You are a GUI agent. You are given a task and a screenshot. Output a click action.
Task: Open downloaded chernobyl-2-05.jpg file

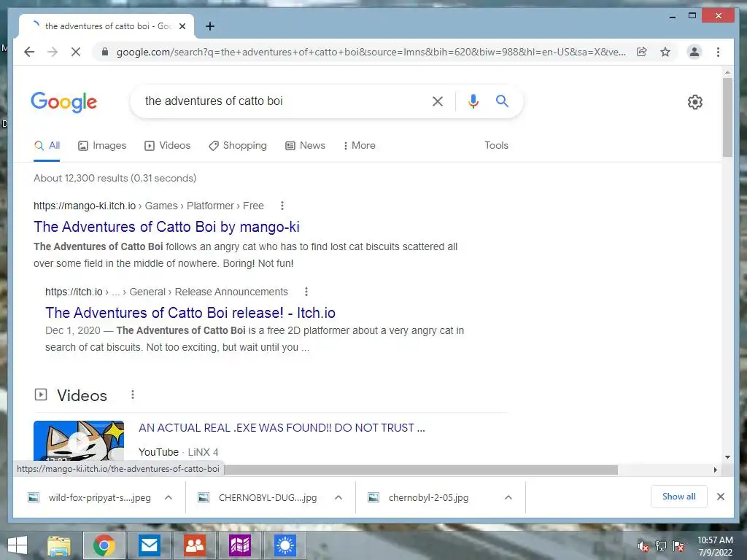pyautogui.click(x=419, y=497)
